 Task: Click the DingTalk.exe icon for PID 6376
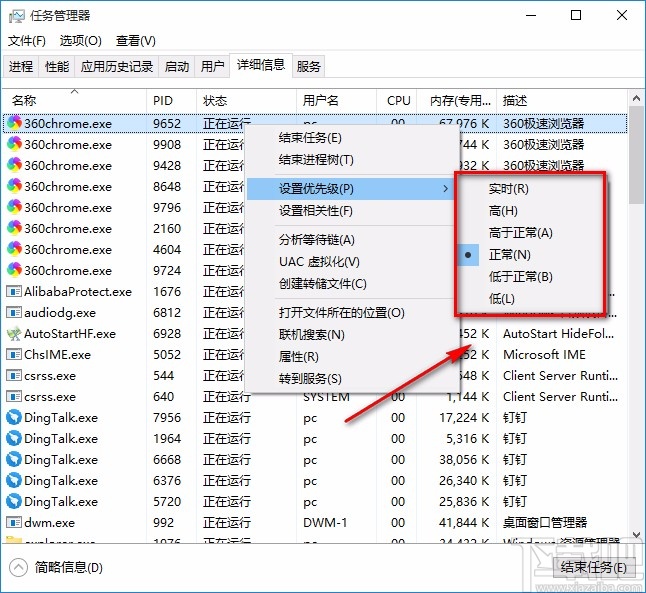point(14,480)
